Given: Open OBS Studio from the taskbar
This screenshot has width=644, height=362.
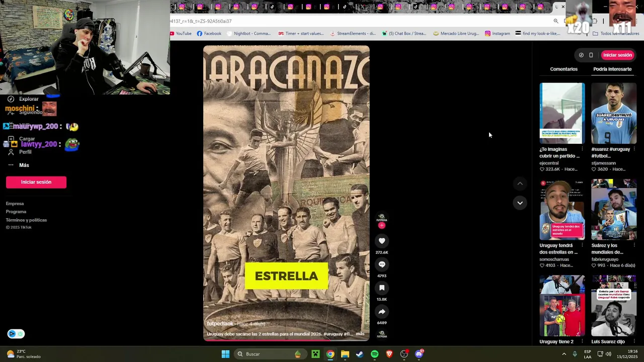Looking at the screenshot, I should pyautogui.click(x=404, y=354).
